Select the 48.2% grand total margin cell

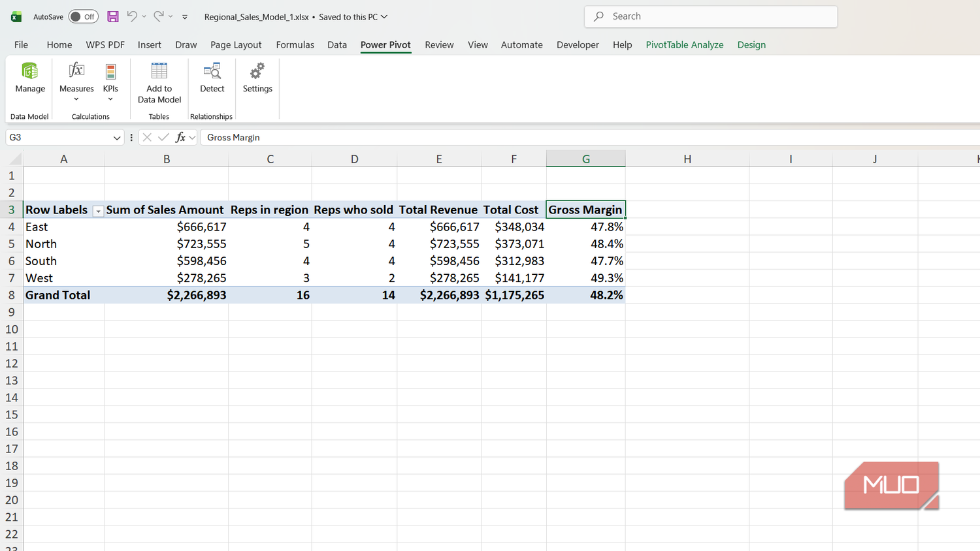[586, 295]
